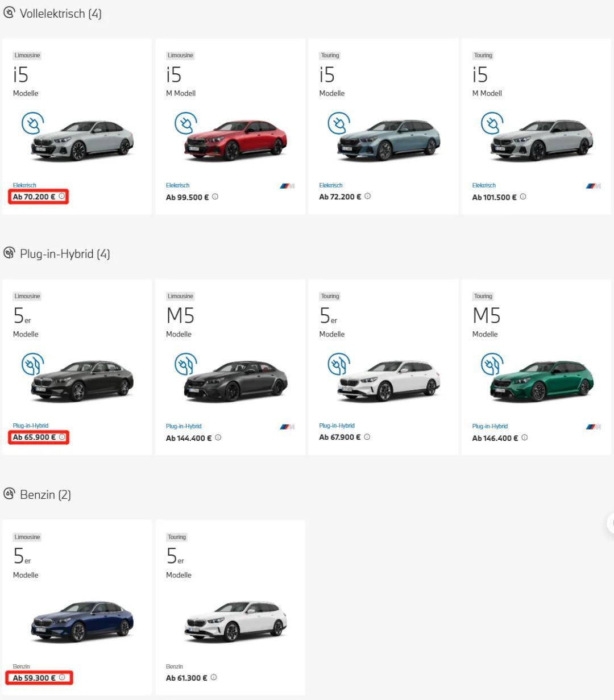This screenshot has height=700, width=614.
Task: Click the Benzin (2) section heading
Action: 45,495
